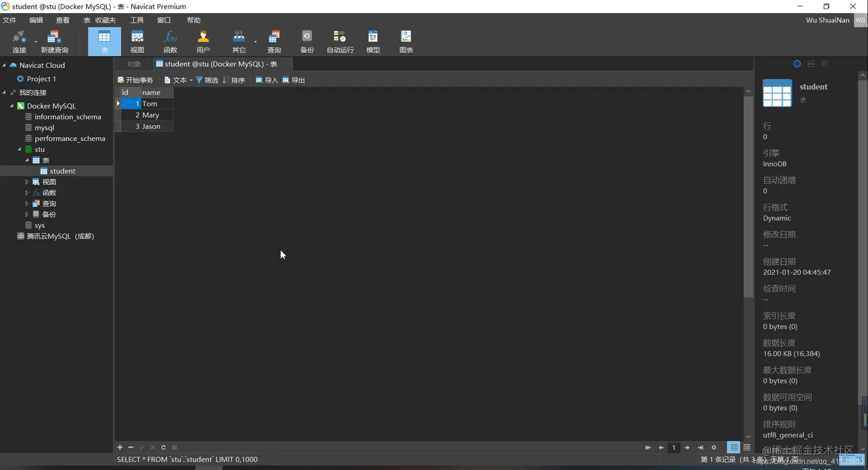Delete record with the minus icon
868x470 pixels.
click(131, 447)
